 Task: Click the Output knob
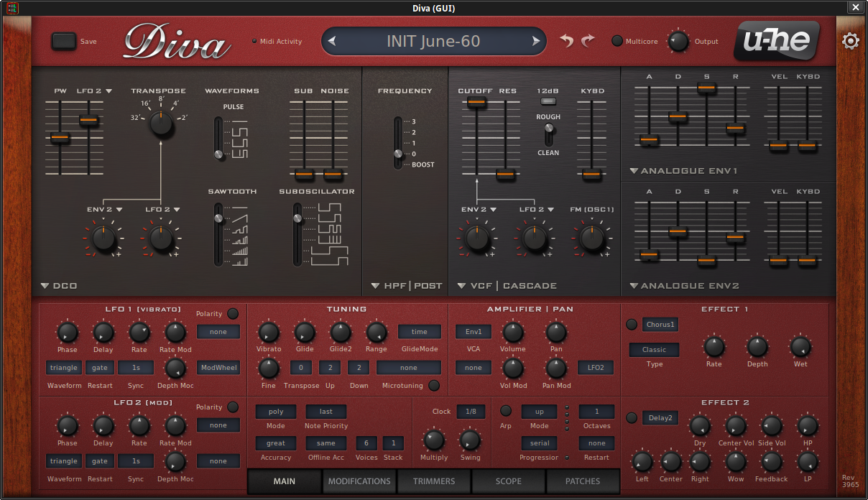click(x=678, y=41)
